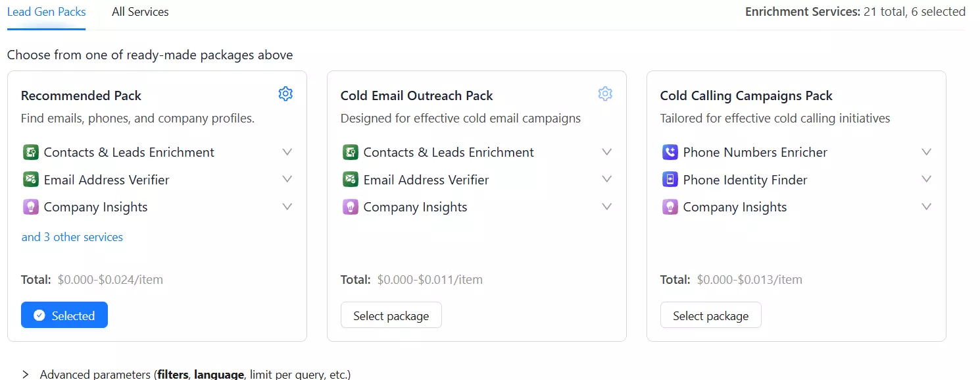
Task: Click the Company Insights icon in Recommended Pack
Action: (x=31, y=206)
